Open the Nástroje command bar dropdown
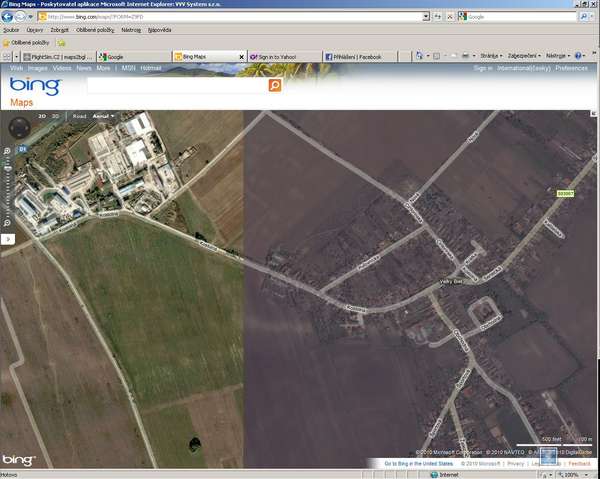Screen dimensions: 600x479 (x=558, y=56)
